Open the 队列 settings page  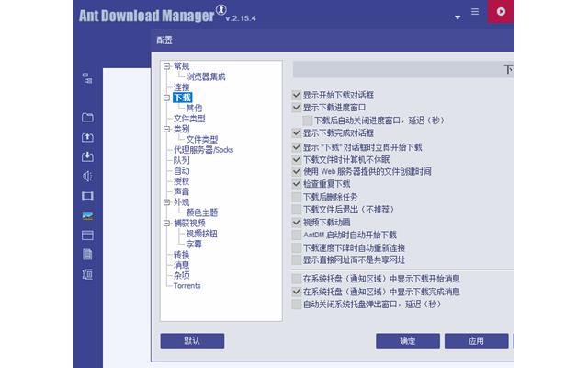[182, 160]
